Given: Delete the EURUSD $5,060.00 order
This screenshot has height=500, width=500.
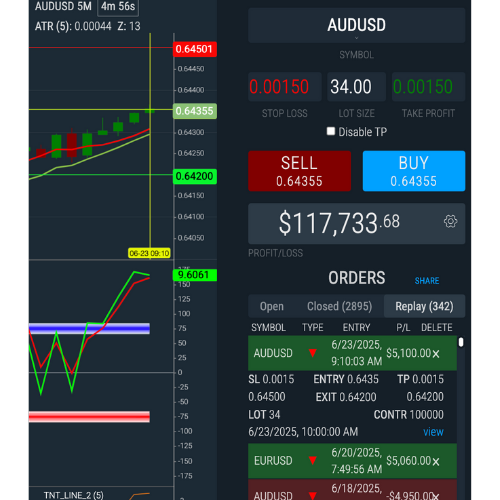Looking at the screenshot, I should coord(436,461).
